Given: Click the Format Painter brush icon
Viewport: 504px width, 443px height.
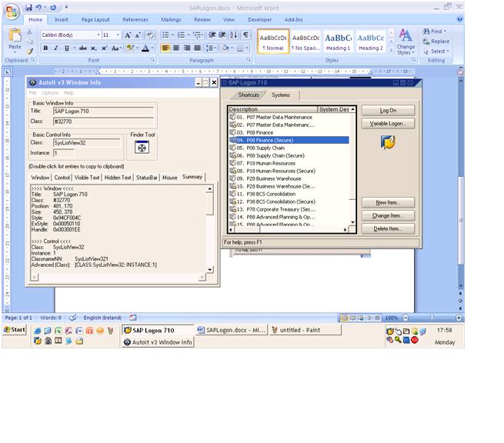Looking at the screenshot, I should pos(30,51).
